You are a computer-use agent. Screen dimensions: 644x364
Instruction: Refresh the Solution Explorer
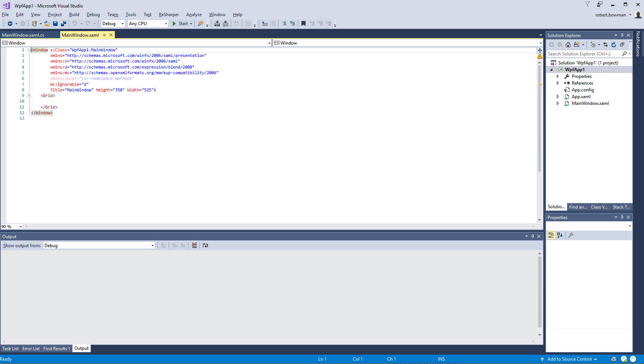pos(614,45)
